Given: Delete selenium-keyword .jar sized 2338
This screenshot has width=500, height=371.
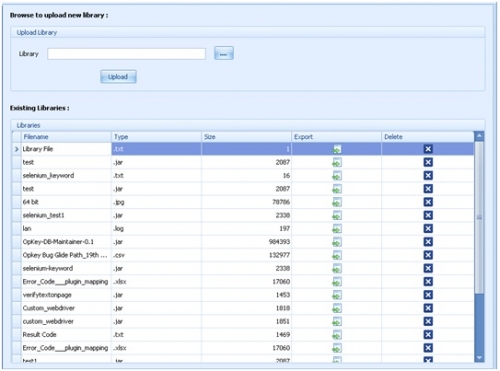Looking at the screenshot, I should click(428, 268).
